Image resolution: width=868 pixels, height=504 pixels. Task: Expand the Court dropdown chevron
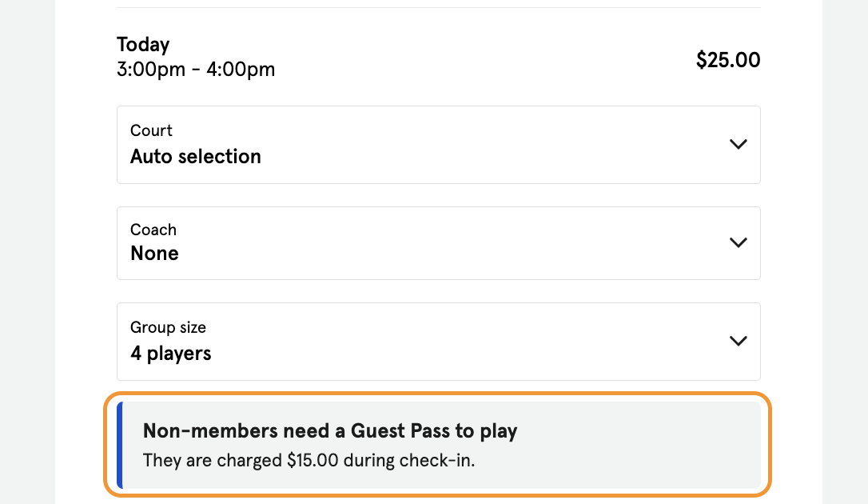[738, 144]
